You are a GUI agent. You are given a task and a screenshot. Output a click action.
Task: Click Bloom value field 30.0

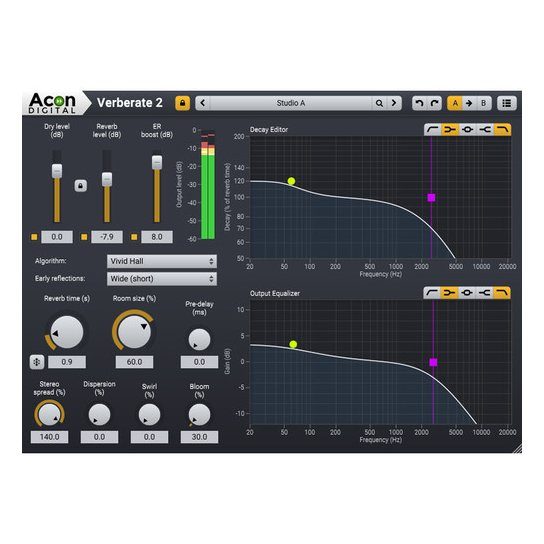199,437
